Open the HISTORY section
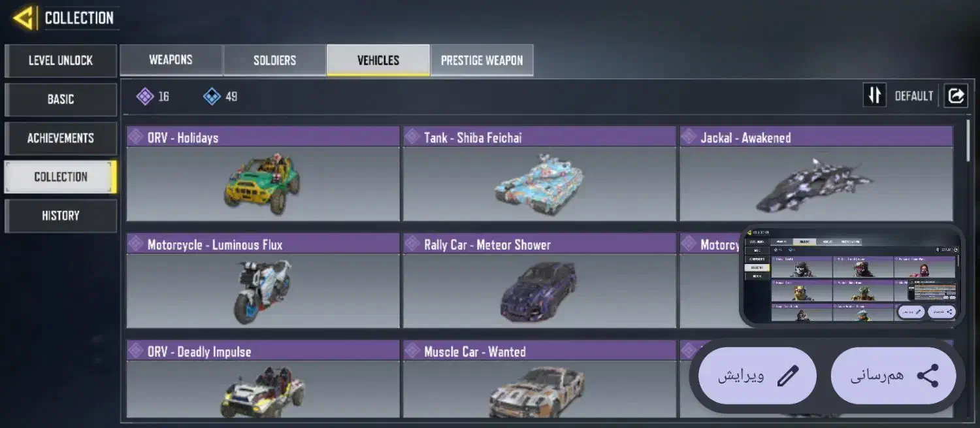 (61, 216)
